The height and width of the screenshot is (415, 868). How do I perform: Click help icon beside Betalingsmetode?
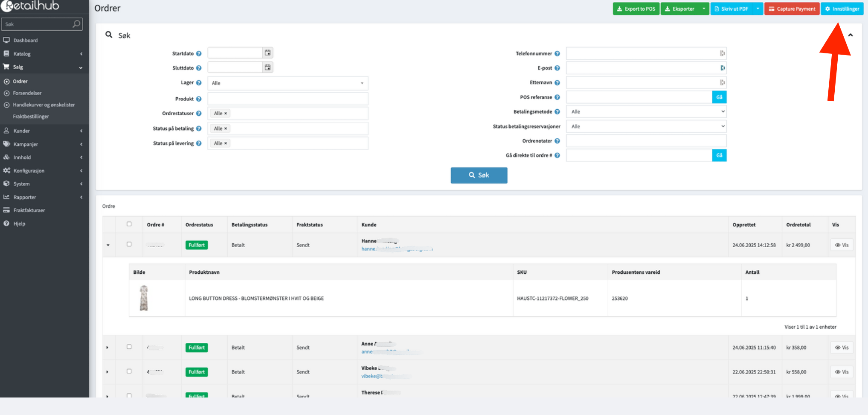(557, 112)
